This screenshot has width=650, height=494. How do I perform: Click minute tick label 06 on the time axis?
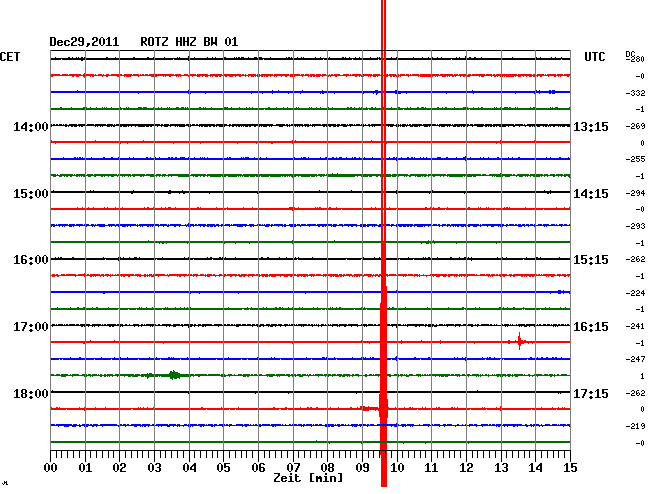[258, 468]
